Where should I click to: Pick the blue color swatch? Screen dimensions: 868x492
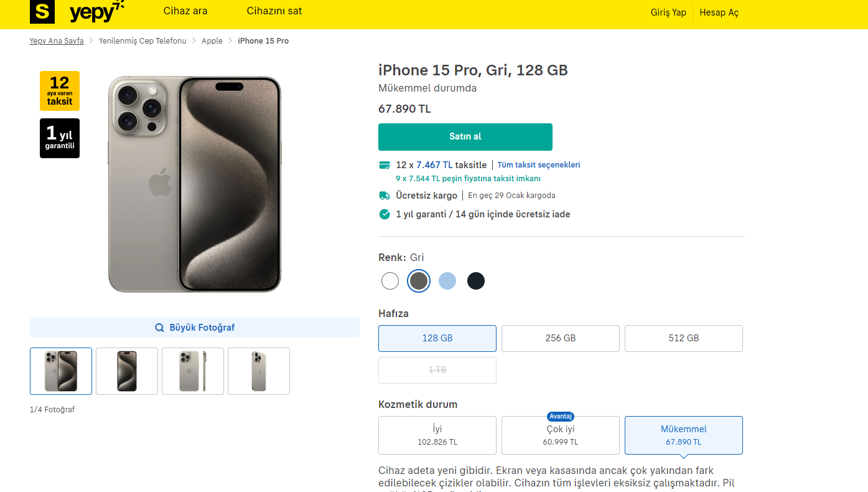[x=447, y=281]
